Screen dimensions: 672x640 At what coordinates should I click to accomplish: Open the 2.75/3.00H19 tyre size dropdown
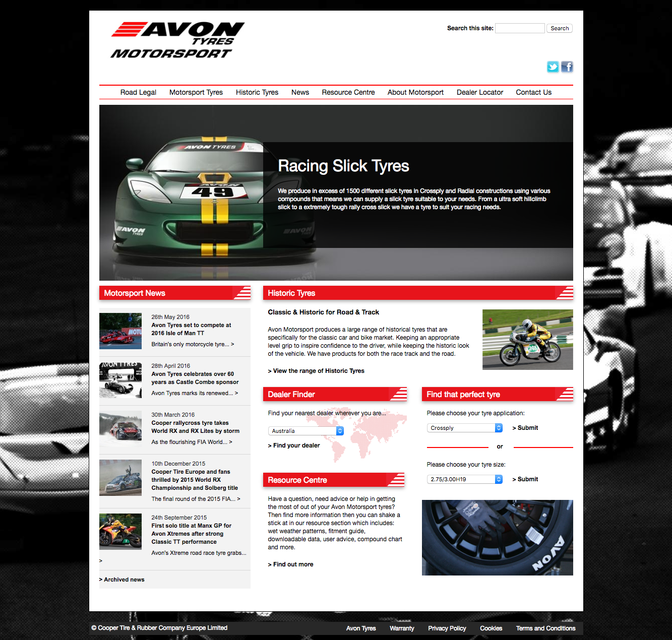[464, 479]
